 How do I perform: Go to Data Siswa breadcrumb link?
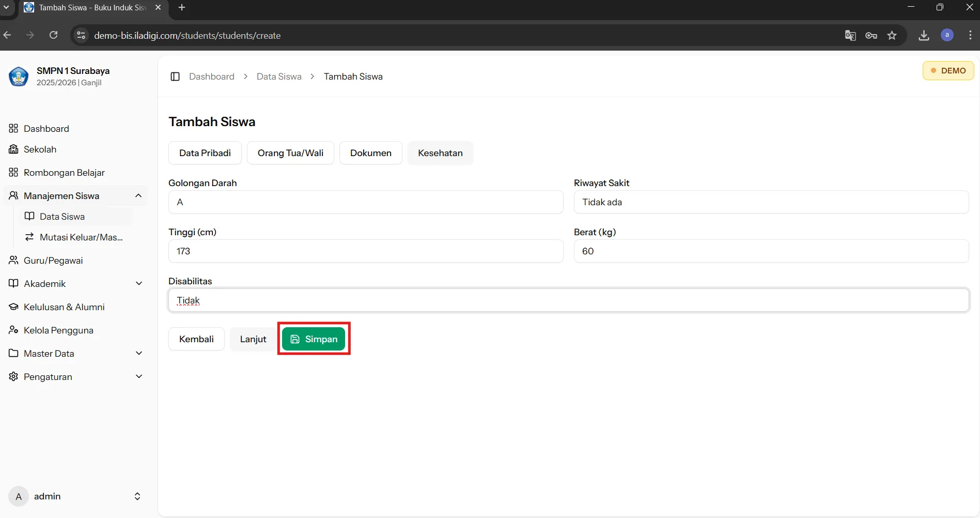(279, 77)
